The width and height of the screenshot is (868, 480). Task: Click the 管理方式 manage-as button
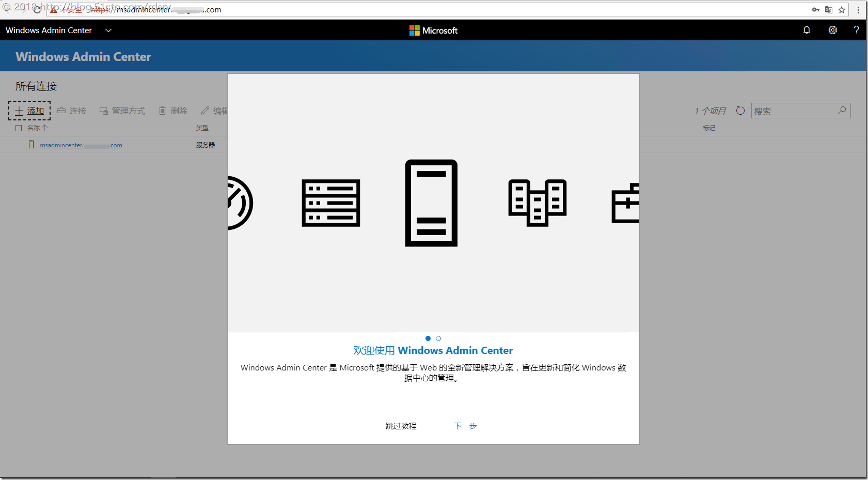pyautogui.click(x=122, y=111)
